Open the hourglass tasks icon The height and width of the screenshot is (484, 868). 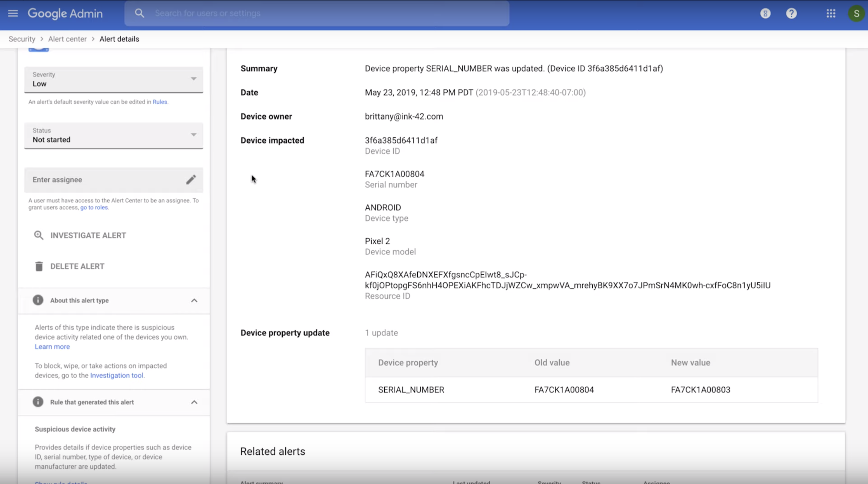click(766, 13)
